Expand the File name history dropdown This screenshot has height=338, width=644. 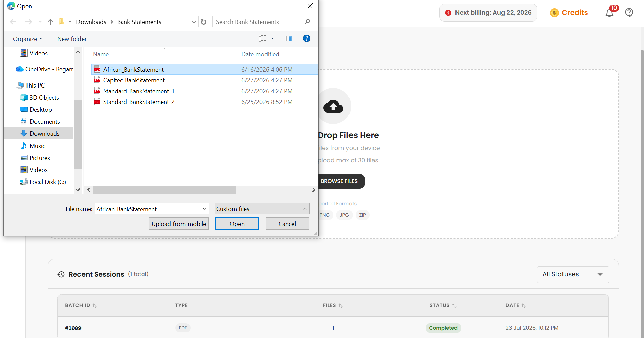[x=204, y=209]
